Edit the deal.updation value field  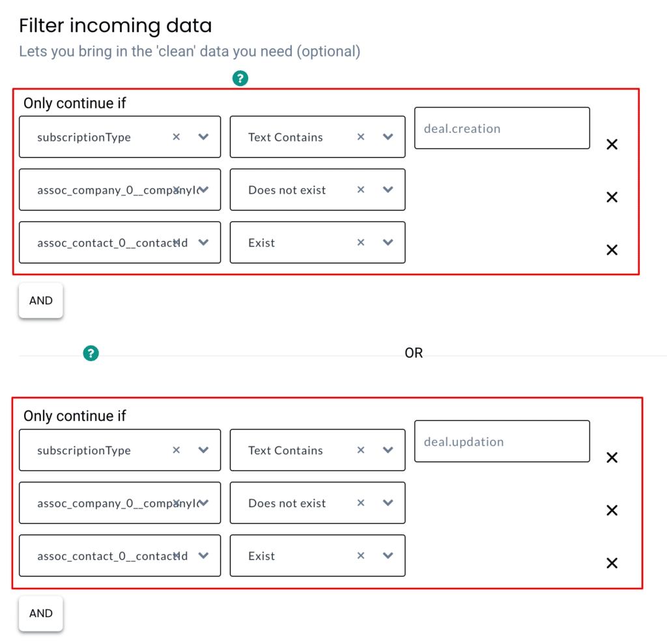(x=502, y=441)
